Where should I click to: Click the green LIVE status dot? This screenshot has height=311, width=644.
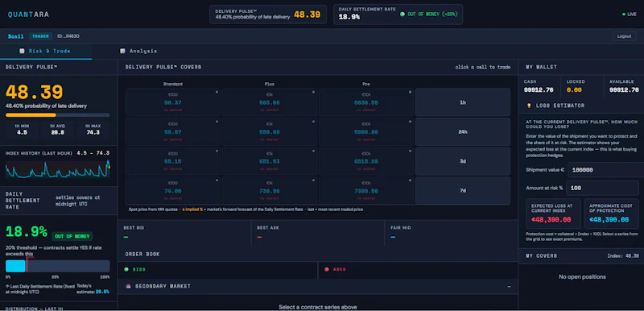624,15
